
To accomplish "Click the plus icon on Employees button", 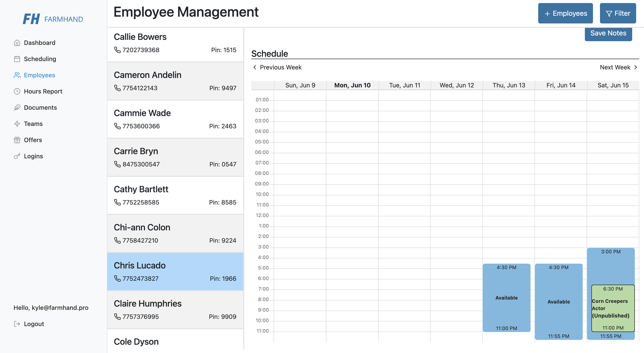I will coord(547,13).
